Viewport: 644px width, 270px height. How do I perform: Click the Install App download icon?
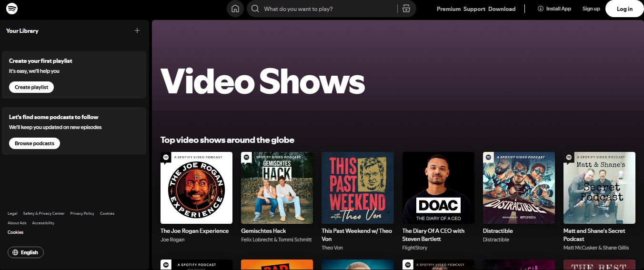(x=541, y=9)
